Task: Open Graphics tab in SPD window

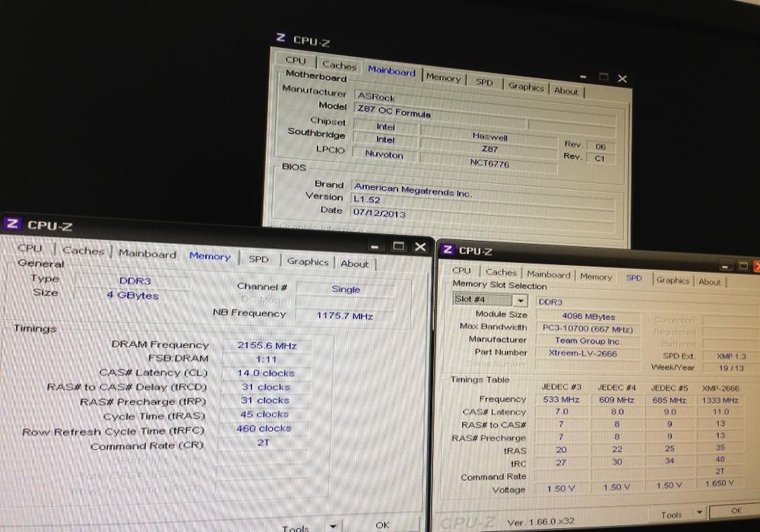Action: 673,280
